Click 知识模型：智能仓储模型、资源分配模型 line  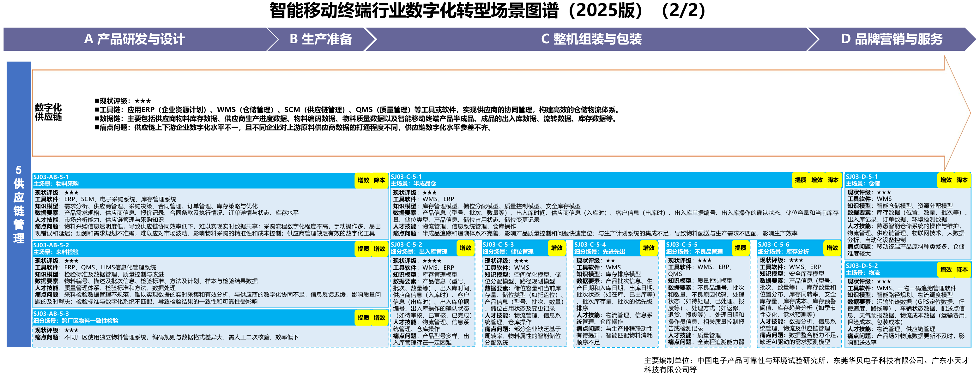[900, 206]
